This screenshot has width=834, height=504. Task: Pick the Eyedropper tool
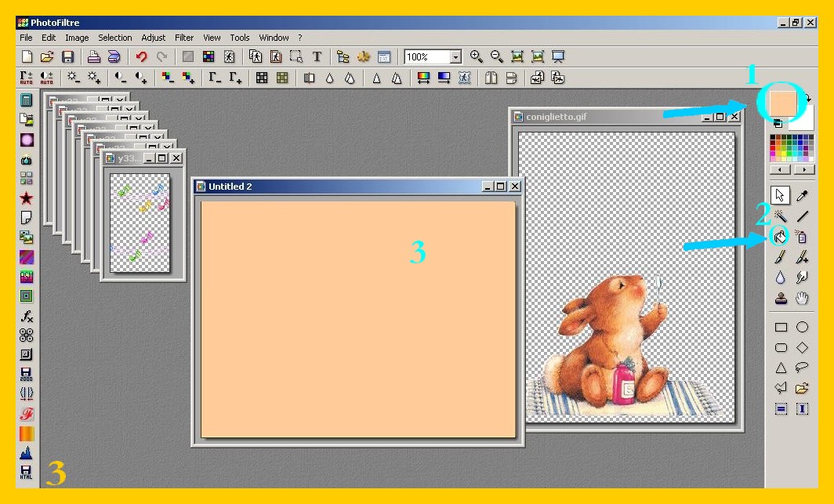[x=802, y=195]
